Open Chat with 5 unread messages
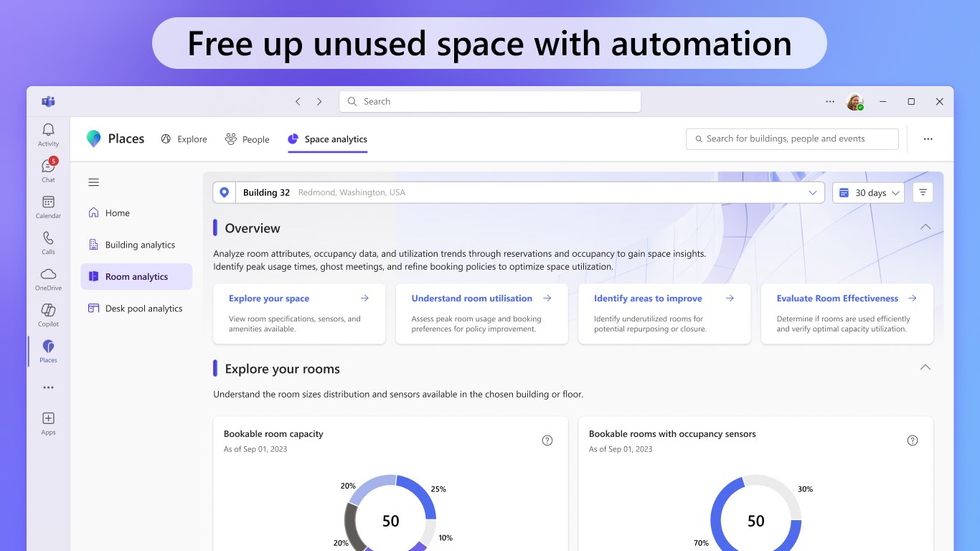This screenshot has height=551, width=980. tap(48, 170)
